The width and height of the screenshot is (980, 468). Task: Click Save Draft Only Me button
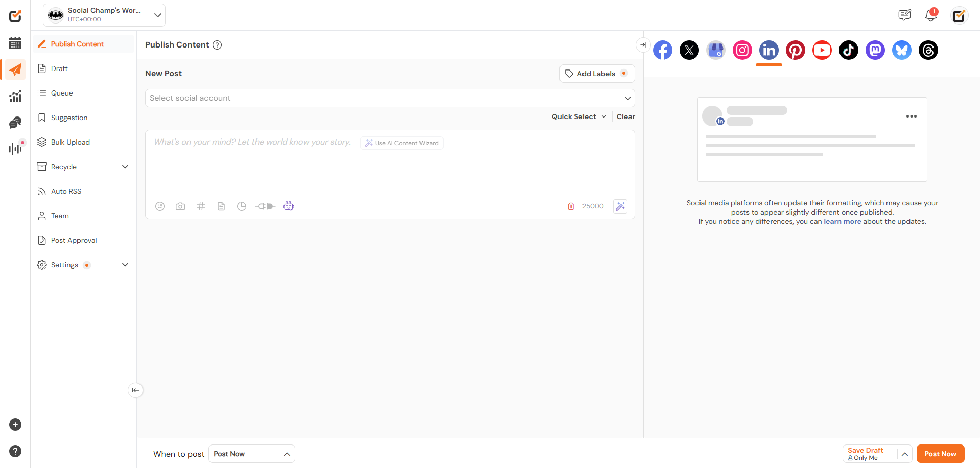tap(870, 454)
